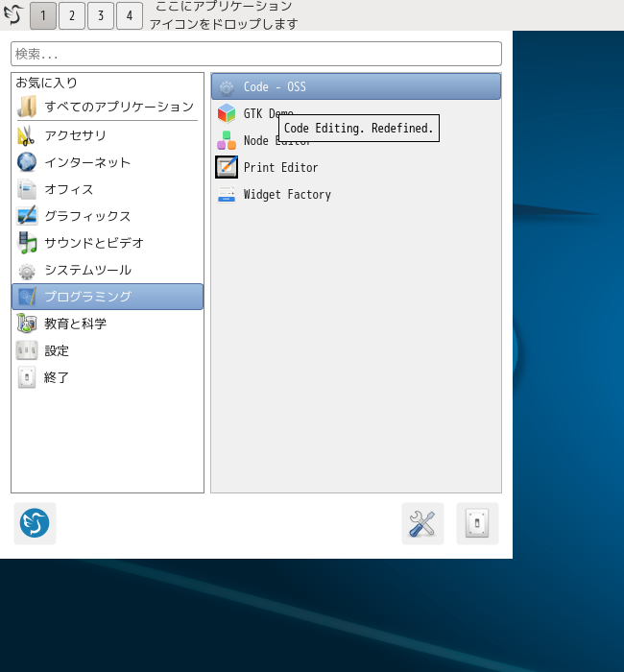This screenshot has width=624, height=672.
Task: Select the お気に入り favorites category
Action: [x=46, y=83]
